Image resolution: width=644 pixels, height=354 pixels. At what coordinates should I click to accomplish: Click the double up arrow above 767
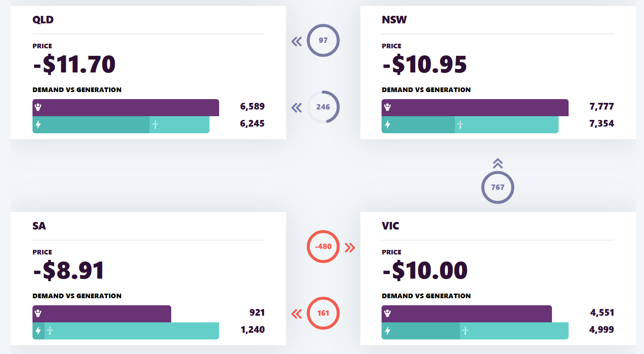498,163
